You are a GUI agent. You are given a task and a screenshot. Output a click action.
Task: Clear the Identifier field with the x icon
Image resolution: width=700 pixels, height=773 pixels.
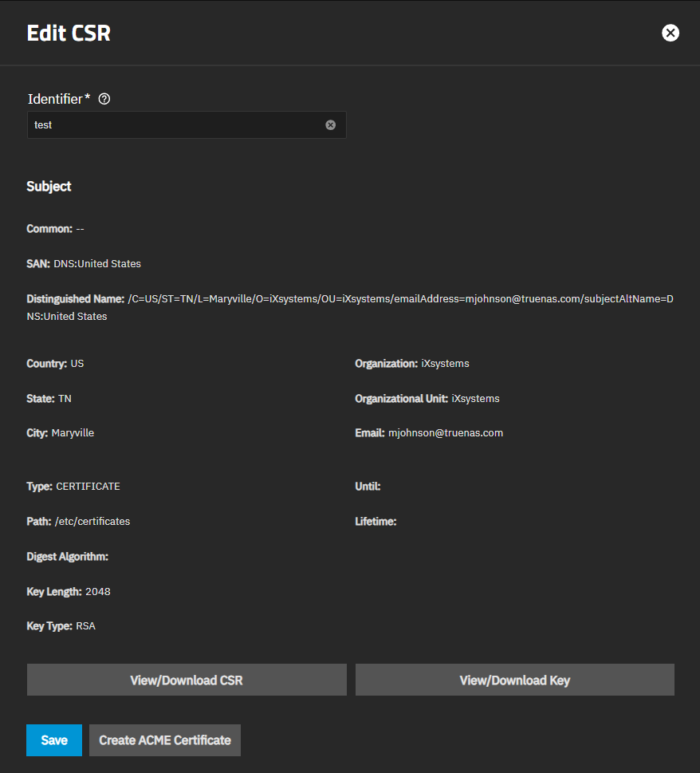(x=330, y=125)
